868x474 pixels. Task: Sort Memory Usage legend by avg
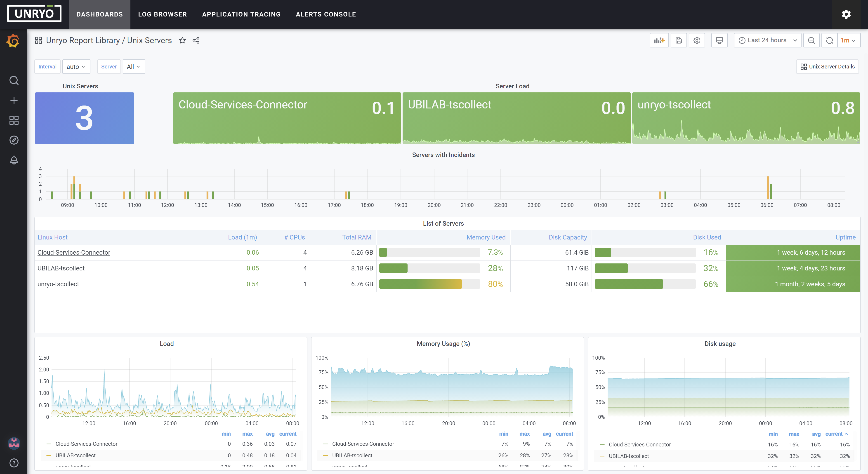(x=547, y=434)
